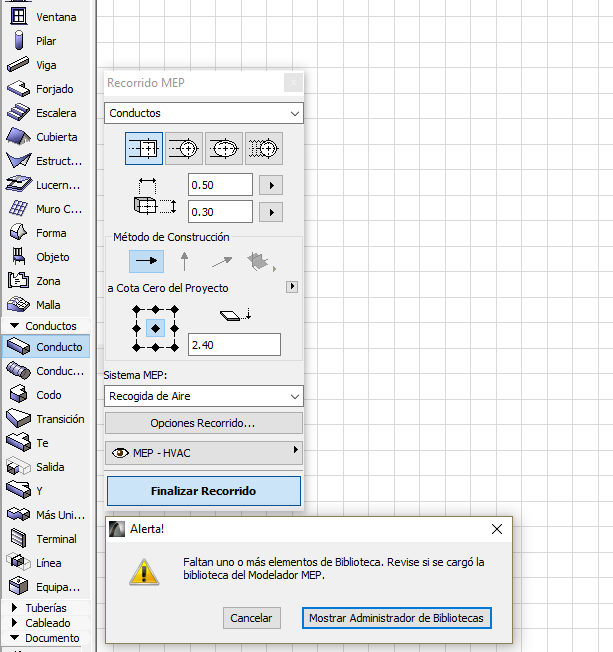Select vertical arrow construction method
Image resolution: width=613 pixels, height=652 pixels.
coord(184,261)
